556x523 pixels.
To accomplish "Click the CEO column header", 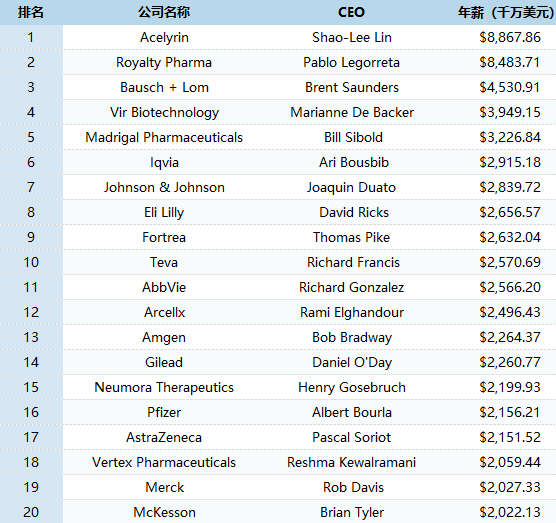I will tap(351, 12).
